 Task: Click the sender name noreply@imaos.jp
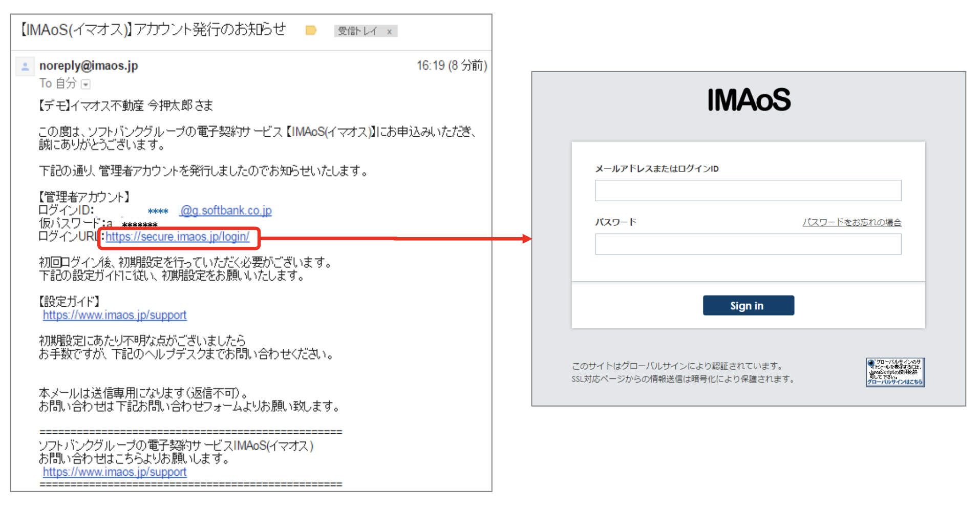(x=89, y=66)
